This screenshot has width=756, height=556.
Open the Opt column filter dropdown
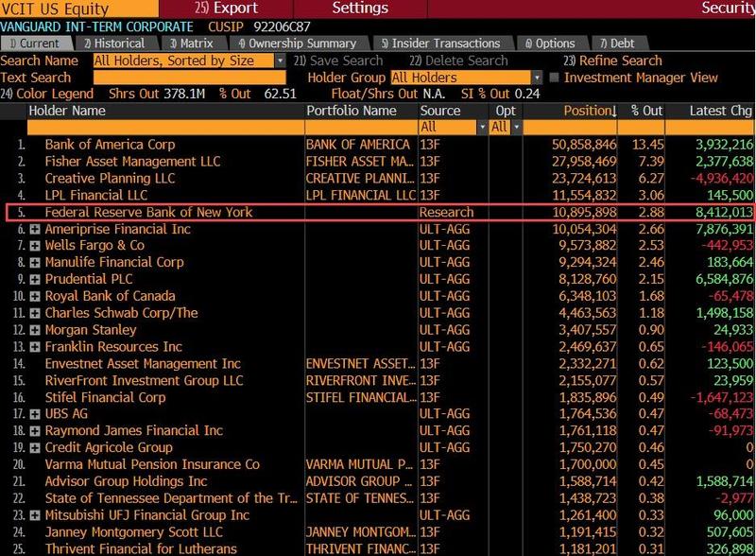point(516,128)
